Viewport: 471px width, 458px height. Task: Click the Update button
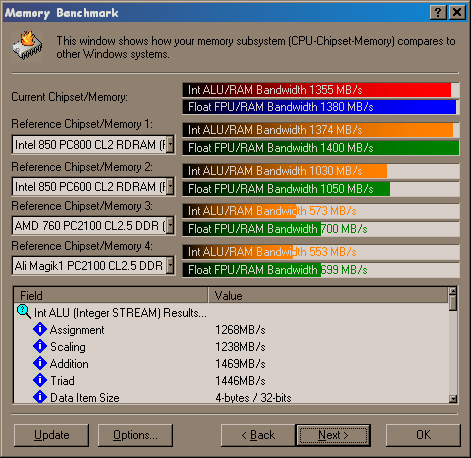coord(51,435)
